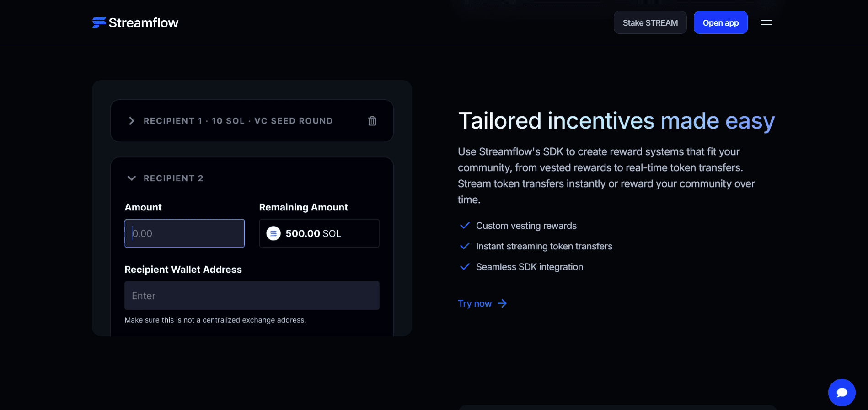Click the Recipient Wallet Address field
The image size is (868, 410).
252,296
